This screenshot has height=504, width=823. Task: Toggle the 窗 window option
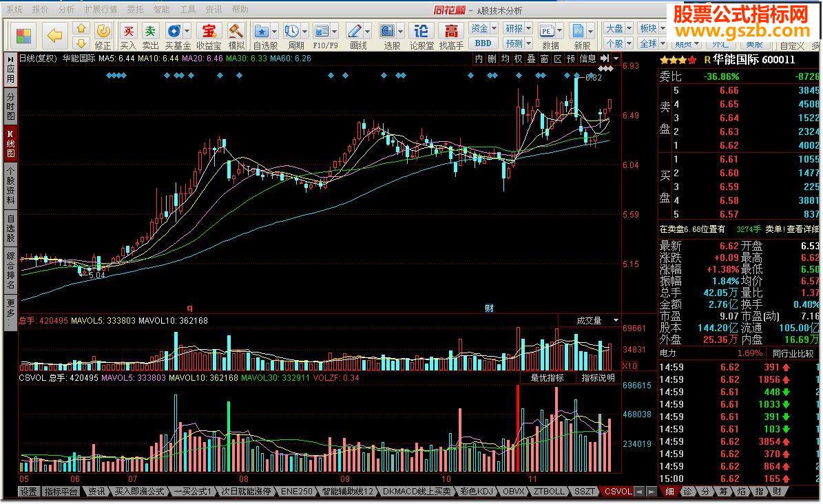pos(544,59)
